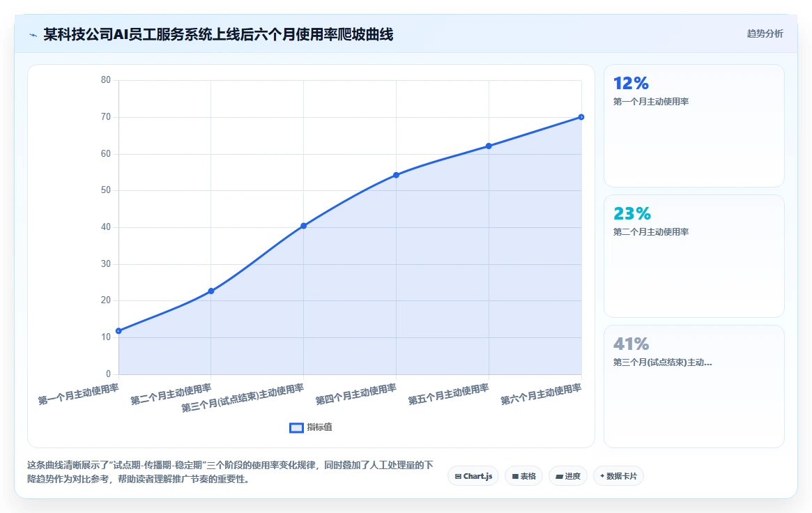The image size is (812, 513).
Task: Select the Chart.js tag
Action: [473, 476]
